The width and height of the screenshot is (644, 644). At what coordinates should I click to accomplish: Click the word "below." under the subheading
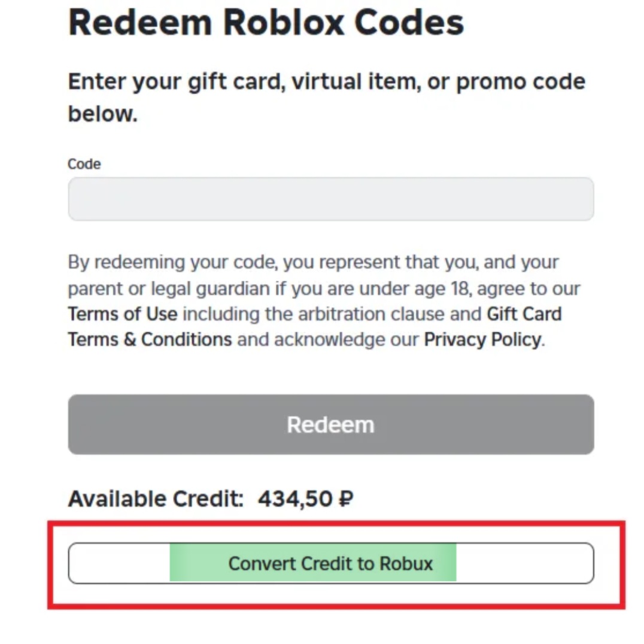coord(102,113)
